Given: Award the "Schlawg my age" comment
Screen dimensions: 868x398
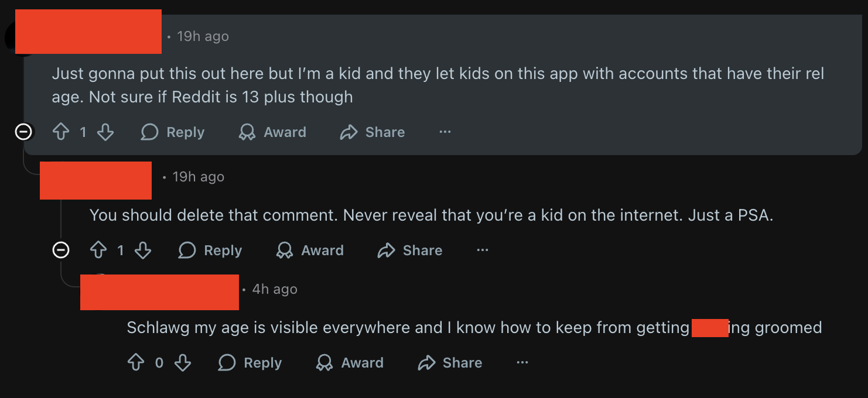Looking at the screenshot, I should [350, 363].
